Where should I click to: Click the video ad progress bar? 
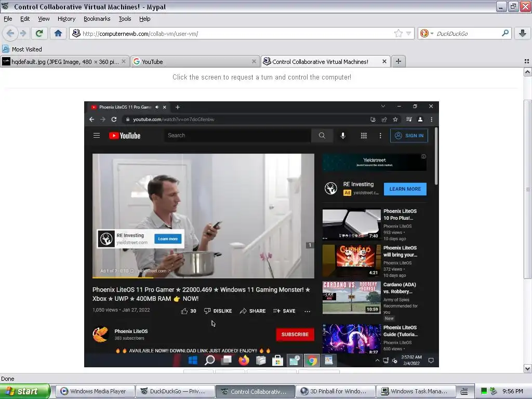(203, 277)
